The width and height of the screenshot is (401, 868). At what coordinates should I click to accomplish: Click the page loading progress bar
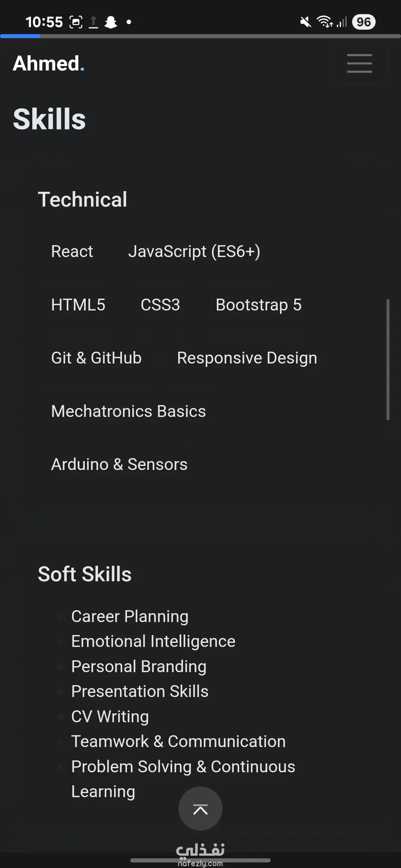coord(200,36)
